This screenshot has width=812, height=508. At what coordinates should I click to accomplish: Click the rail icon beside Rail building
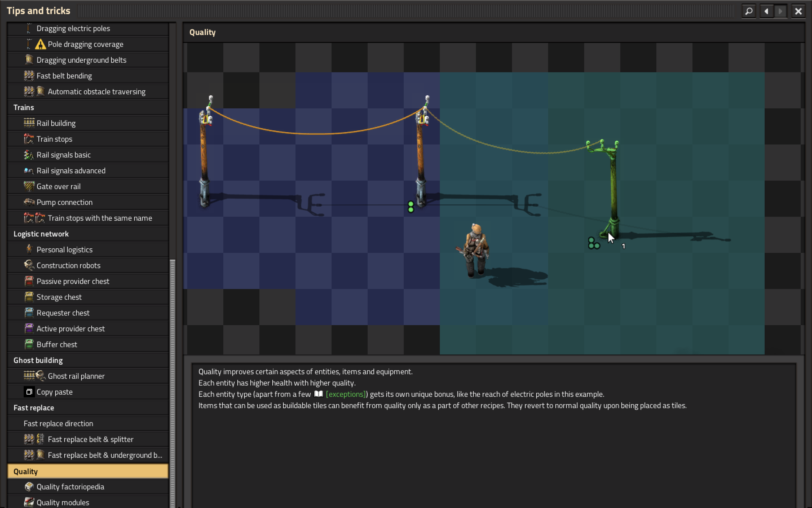pyautogui.click(x=29, y=123)
